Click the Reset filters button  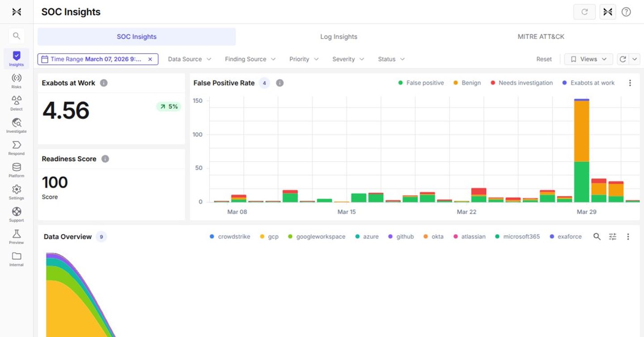544,59
